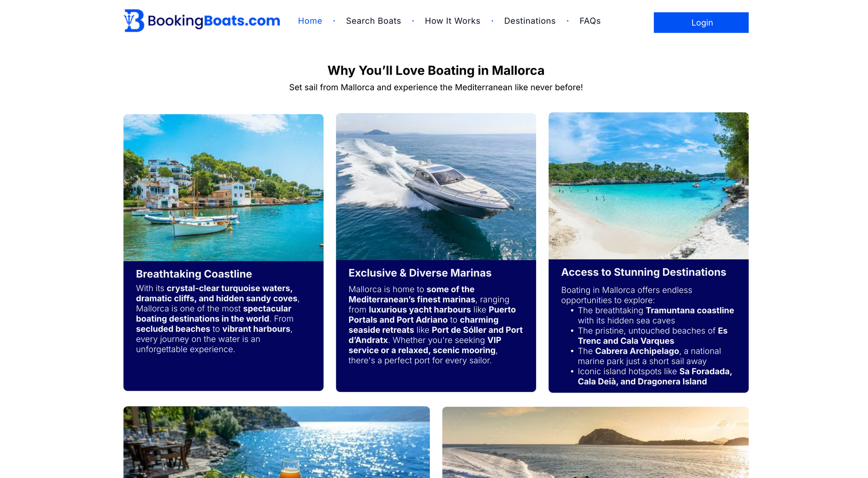Click Access to Stunning Destinations heading
This screenshot has width=868, height=478.
point(644,272)
